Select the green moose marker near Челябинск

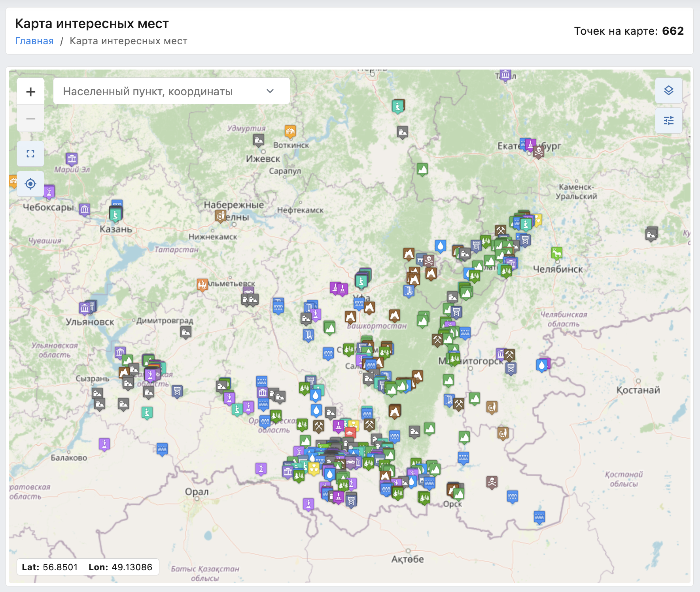click(x=556, y=253)
